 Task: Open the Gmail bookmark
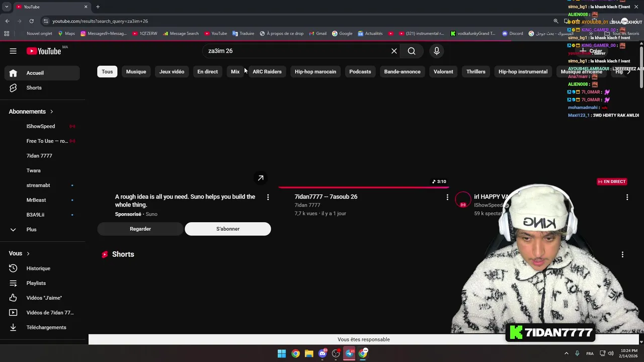(317, 34)
